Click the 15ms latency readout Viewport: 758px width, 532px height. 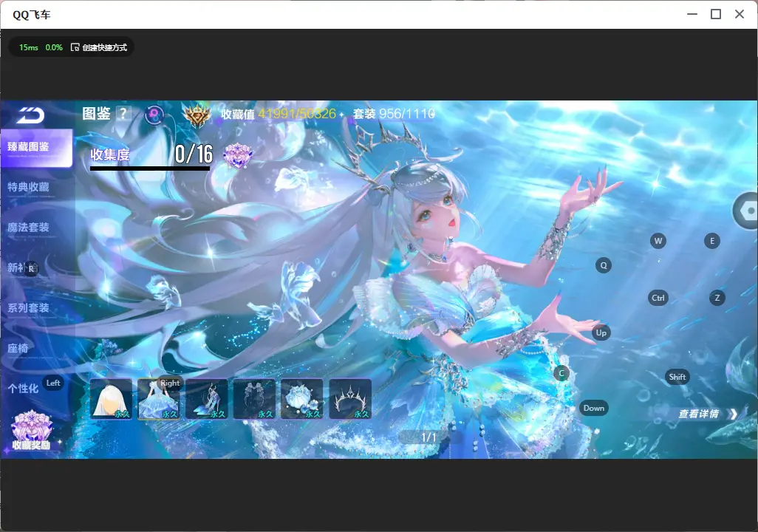tap(29, 47)
